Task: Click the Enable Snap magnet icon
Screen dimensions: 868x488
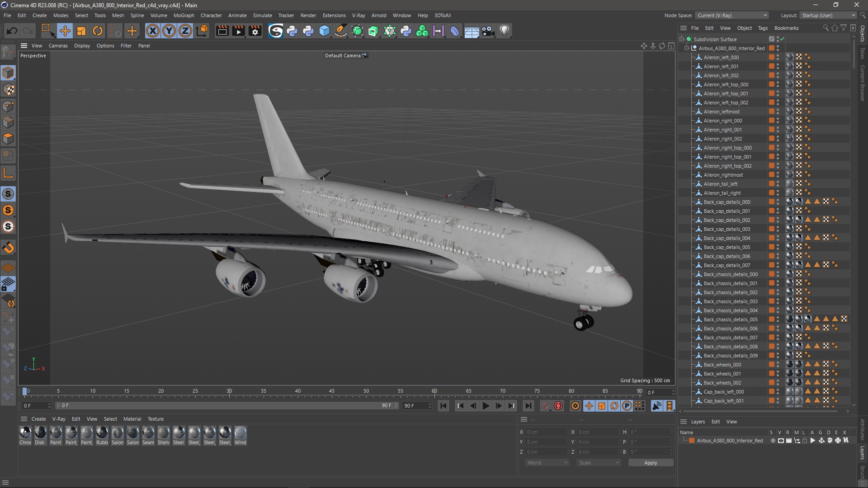Action: (8, 248)
